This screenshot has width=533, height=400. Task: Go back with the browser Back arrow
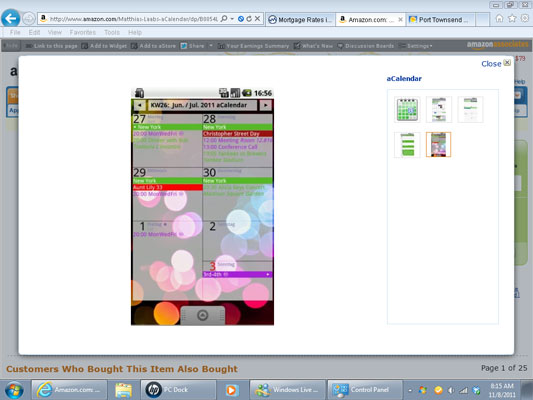(x=11, y=18)
